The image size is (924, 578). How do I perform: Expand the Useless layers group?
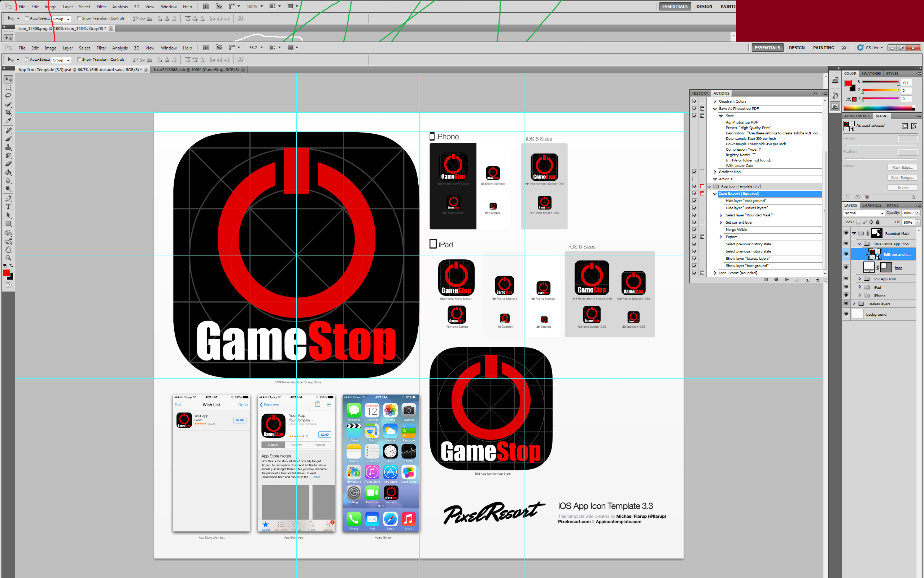pyautogui.click(x=854, y=303)
